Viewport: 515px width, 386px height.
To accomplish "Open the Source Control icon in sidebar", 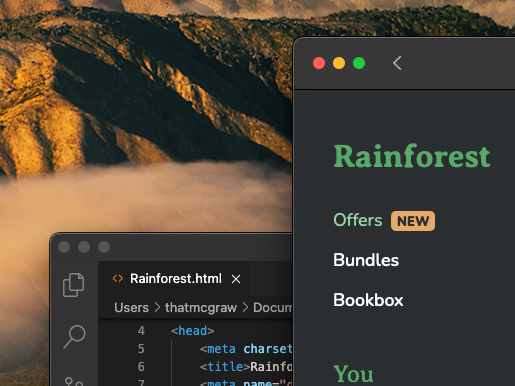I will [74, 382].
